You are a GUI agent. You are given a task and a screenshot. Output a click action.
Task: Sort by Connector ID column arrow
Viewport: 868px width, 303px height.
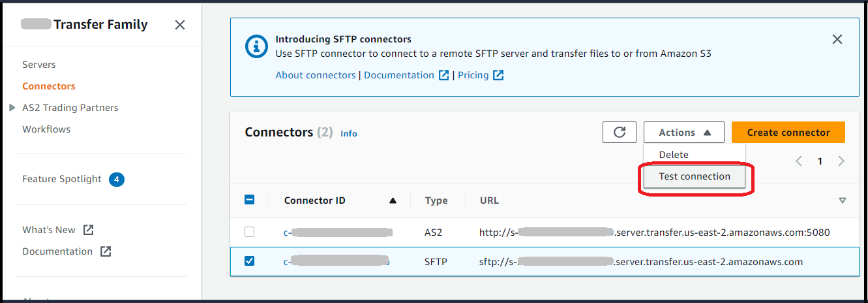[393, 200]
